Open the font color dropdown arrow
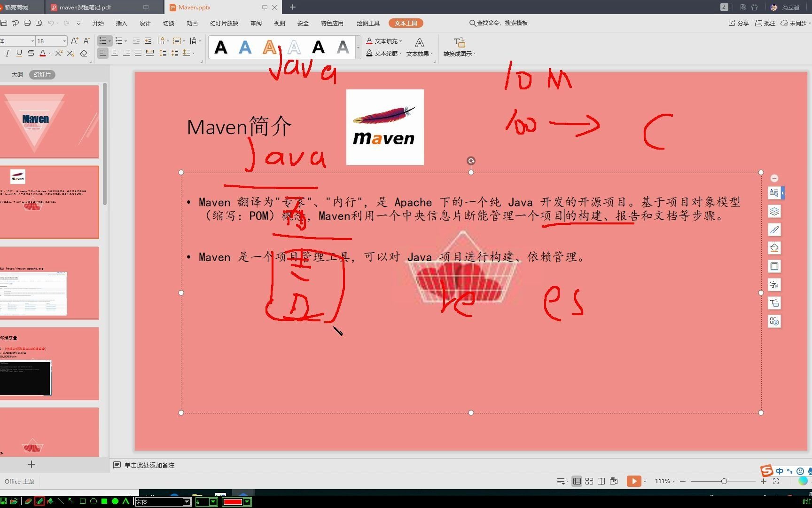Screen dimensions: 812x508 pos(49,54)
